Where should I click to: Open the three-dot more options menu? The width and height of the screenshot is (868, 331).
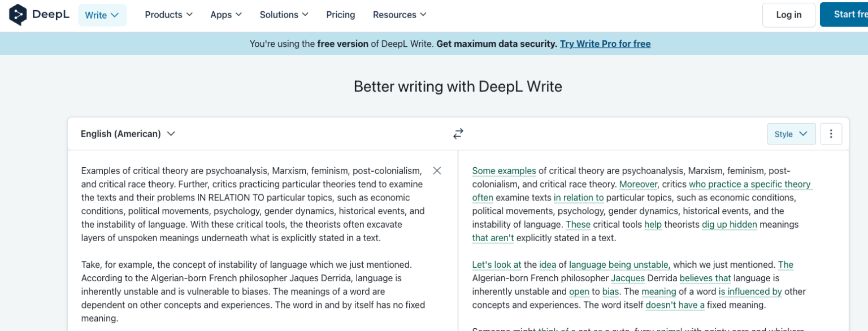(x=831, y=134)
